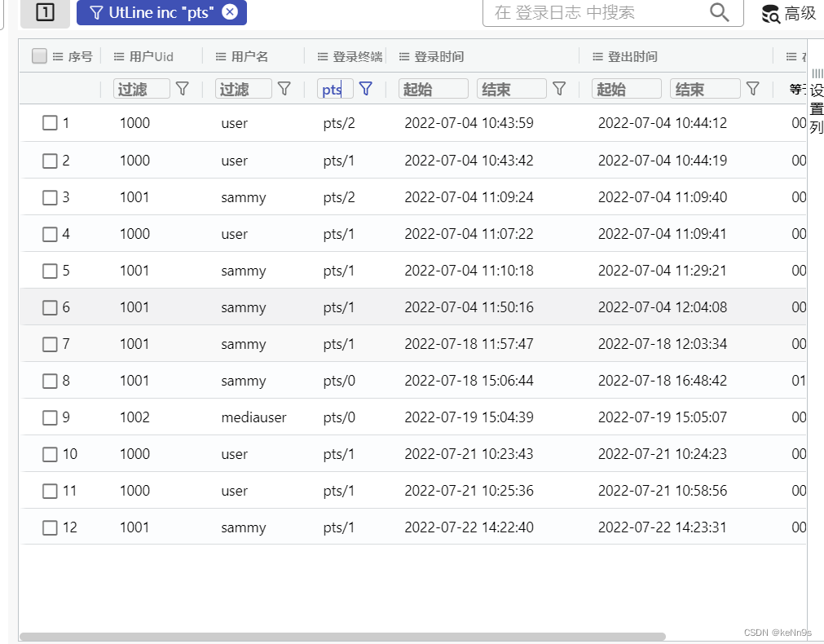Click login time 2022-07-22 14:22:40
This screenshot has height=644, width=824.
469,527
